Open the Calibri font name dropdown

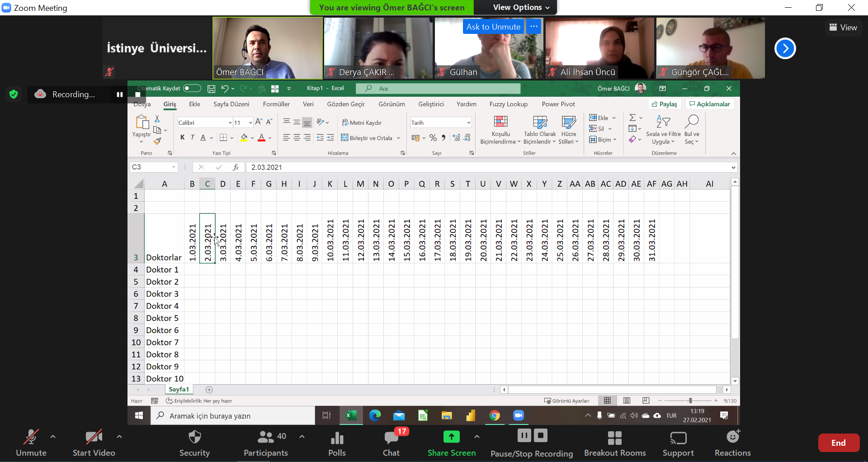[230, 123]
